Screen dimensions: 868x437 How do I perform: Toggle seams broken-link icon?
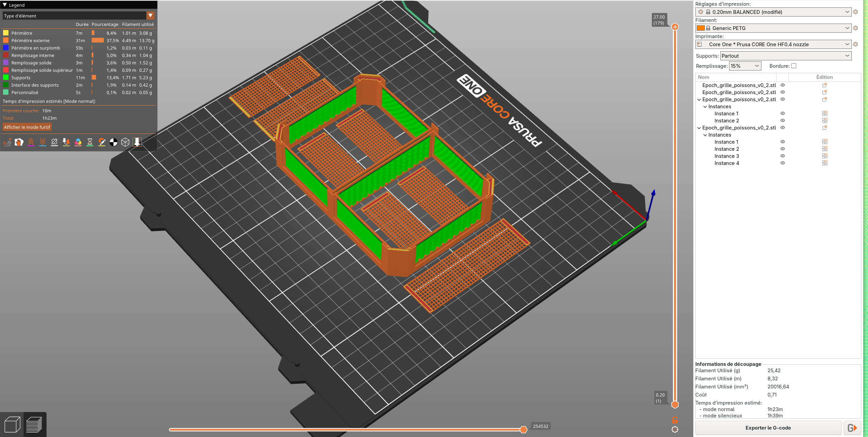[x=54, y=142]
